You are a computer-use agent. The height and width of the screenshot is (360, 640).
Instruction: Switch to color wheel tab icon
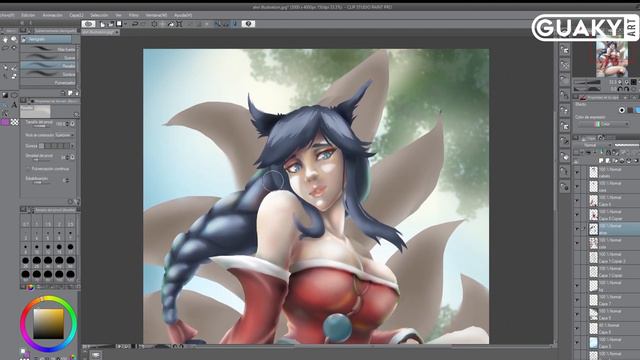click(x=31, y=287)
